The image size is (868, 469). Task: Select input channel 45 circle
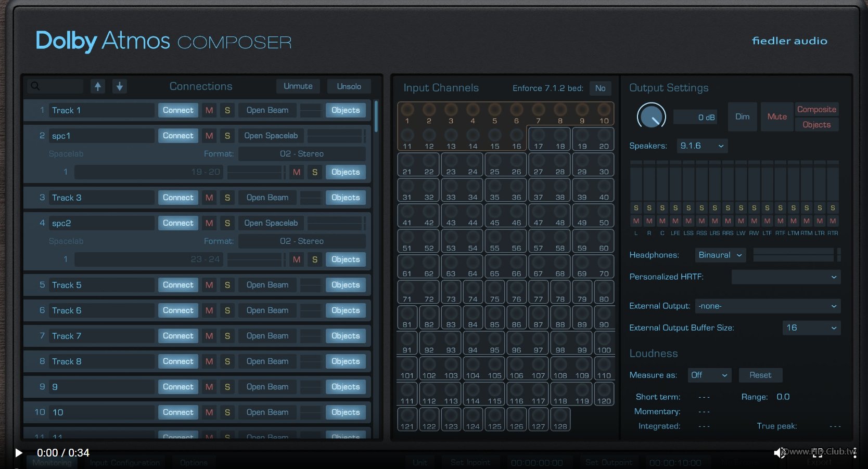click(494, 212)
